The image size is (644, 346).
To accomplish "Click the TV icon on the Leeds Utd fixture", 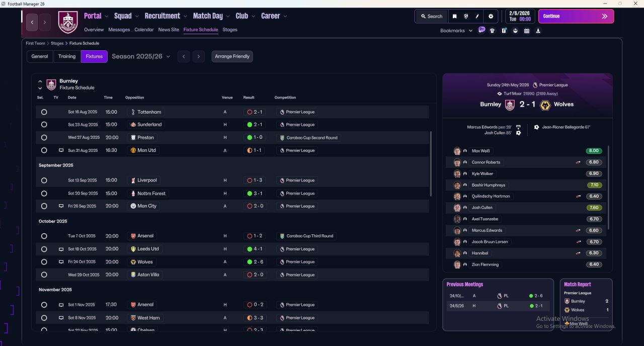I will click(61, 249).
